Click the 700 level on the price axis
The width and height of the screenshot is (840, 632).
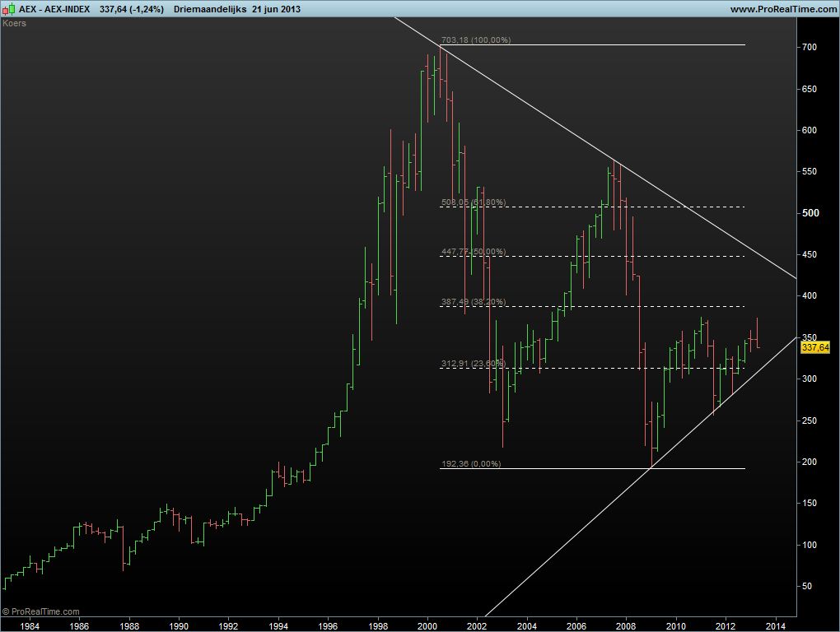810,48
